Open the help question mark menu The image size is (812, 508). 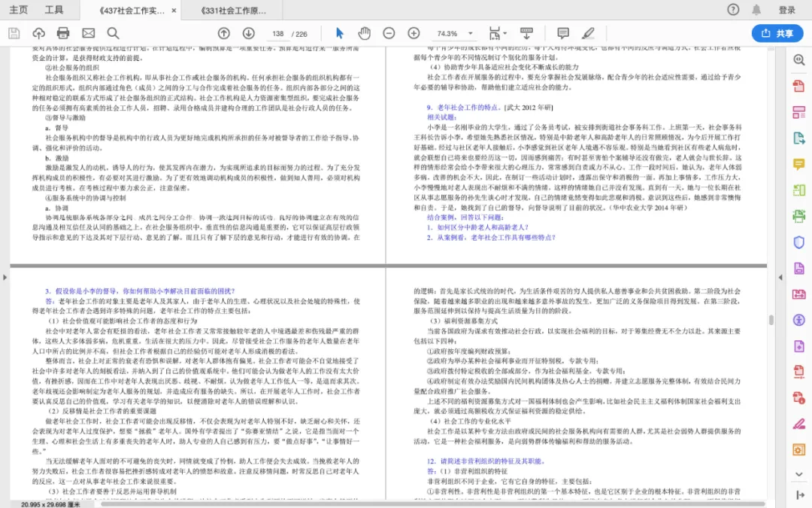pyautogui.click(x=733, y=9)
